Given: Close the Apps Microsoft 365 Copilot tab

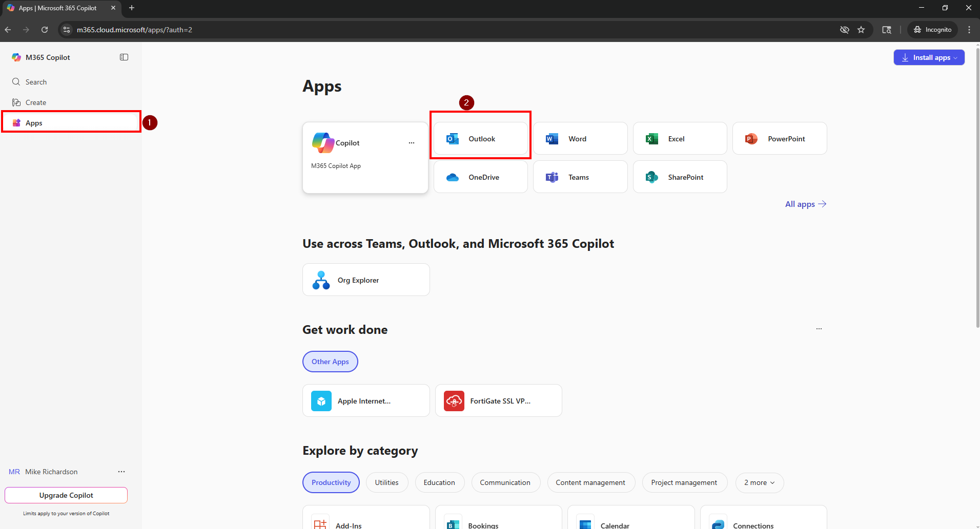Looking at the screenshot, I should tap(113, 8).
